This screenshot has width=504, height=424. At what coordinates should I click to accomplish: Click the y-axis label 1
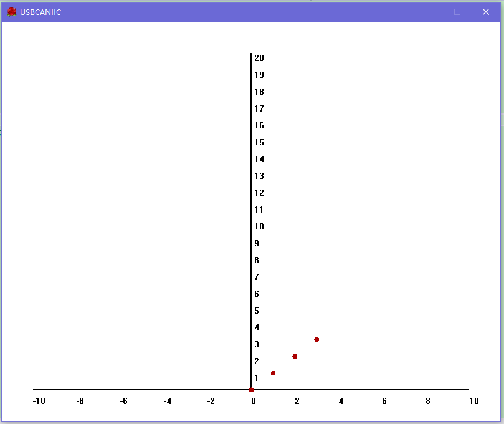point(256,378)
